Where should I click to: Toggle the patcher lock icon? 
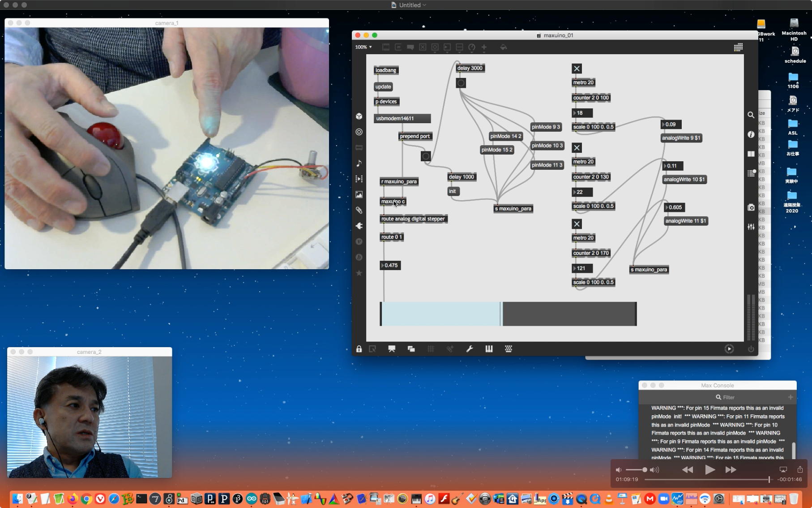tap(359, 349)
